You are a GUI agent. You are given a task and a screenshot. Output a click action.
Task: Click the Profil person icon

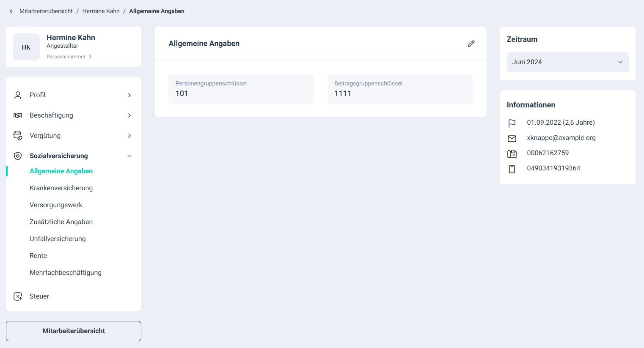[x=18, y=95]
